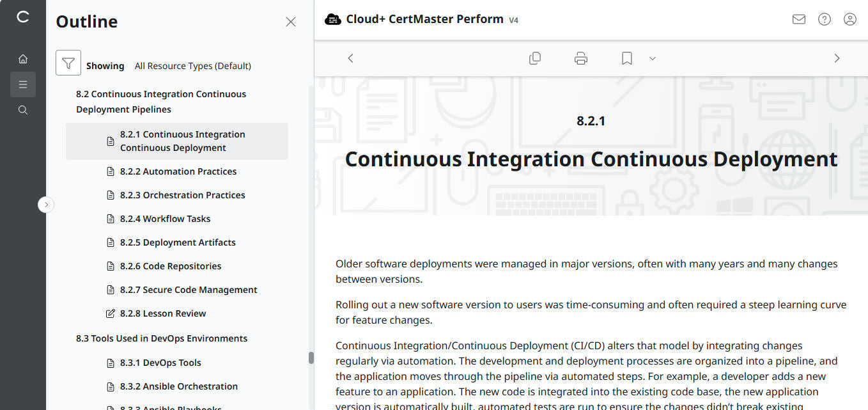Viewport: 868px width, 410px height.
Task: Print the current lesson page
Action: pyautogui.click(x=580, y=58)
